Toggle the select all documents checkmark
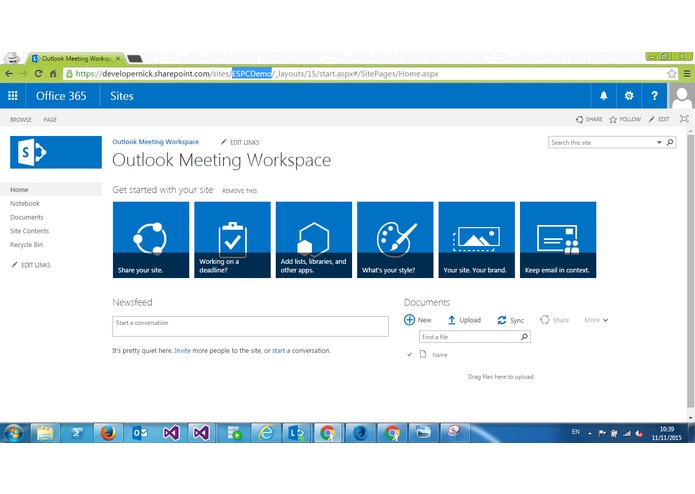The image size is (695, 494). (409, 354)
